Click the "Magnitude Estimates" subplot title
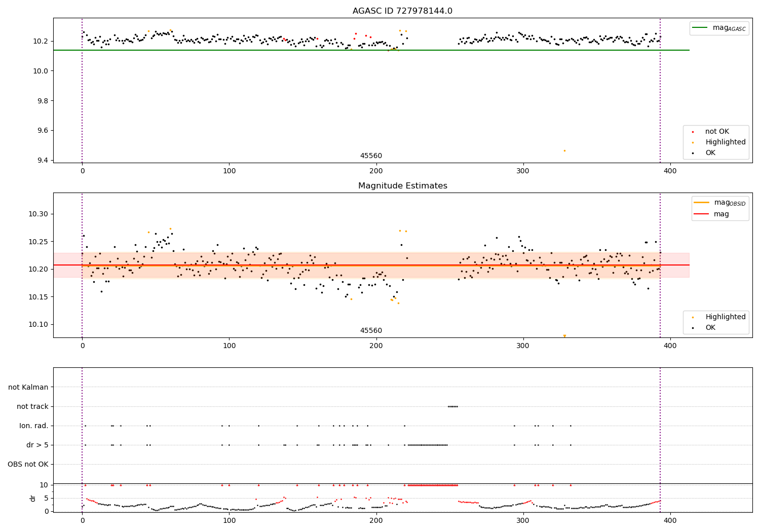The width and height of the screenshot is (760, 532). pyautogui.click(x=402, y=186)
